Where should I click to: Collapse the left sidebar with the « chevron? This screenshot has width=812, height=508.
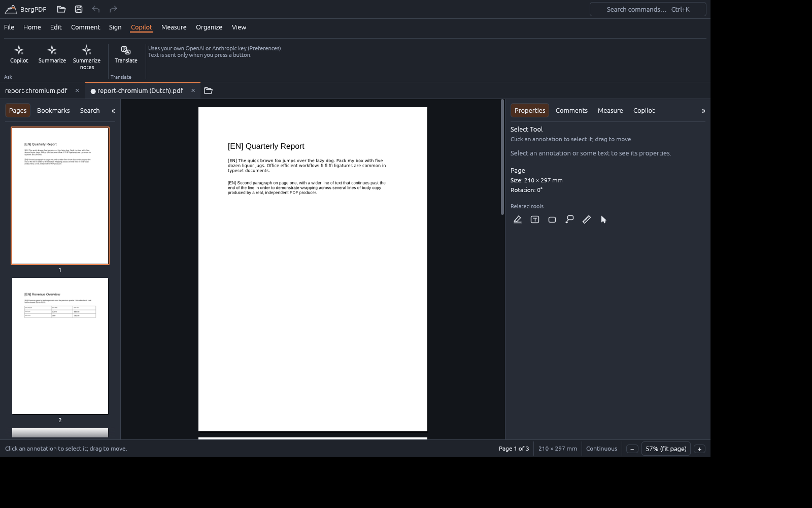113,110
